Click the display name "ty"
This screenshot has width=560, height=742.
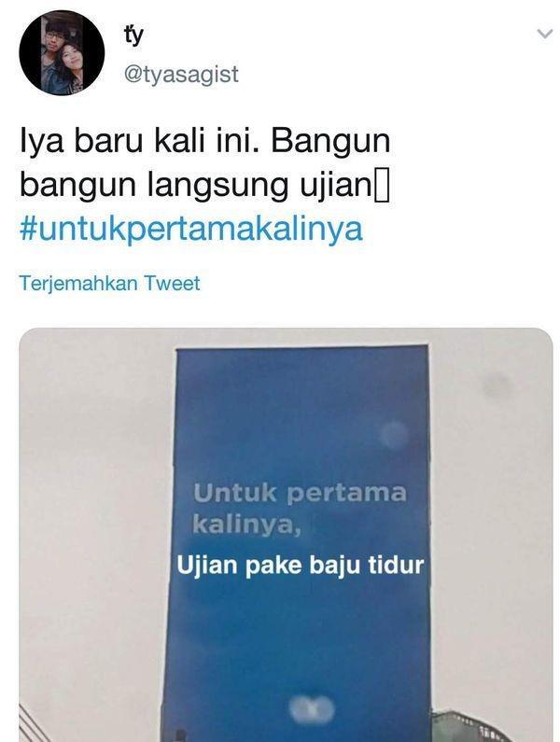133,36
